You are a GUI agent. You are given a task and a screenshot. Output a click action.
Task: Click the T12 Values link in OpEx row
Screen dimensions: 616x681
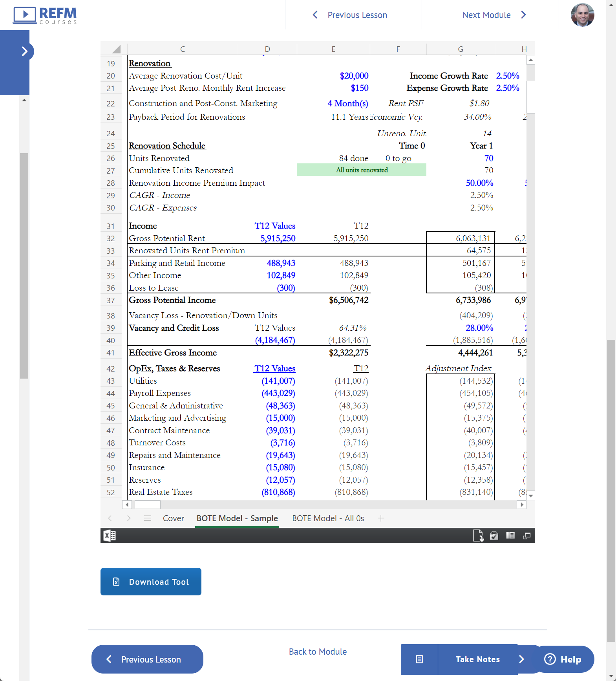[275, 368]
